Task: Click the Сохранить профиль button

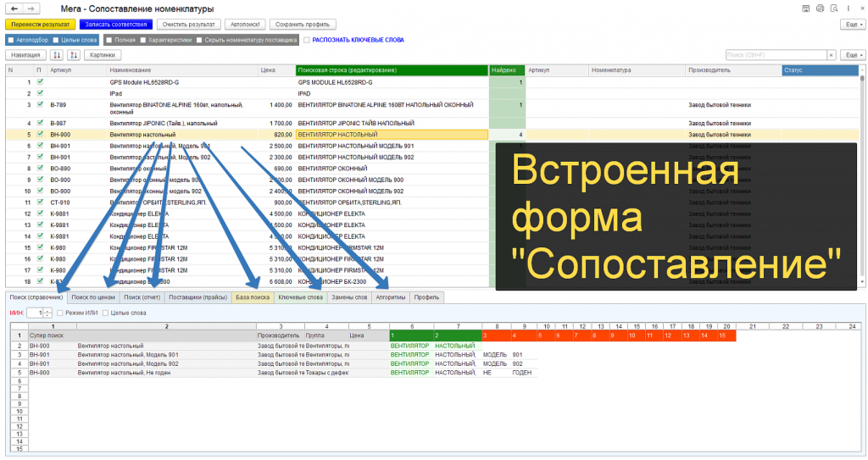Action: (x=303, y=25)
